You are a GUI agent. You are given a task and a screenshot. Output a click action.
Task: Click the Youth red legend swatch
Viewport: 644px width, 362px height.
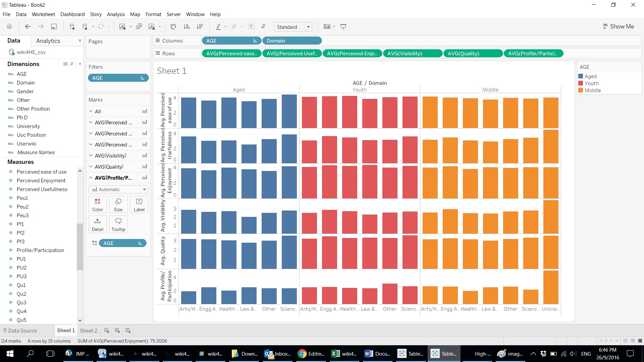pyautogui.click(x=581, y=83)
